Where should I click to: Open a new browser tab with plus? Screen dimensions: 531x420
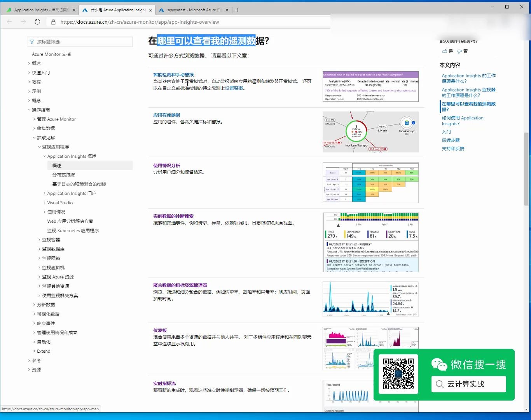(x=237, y=10)
